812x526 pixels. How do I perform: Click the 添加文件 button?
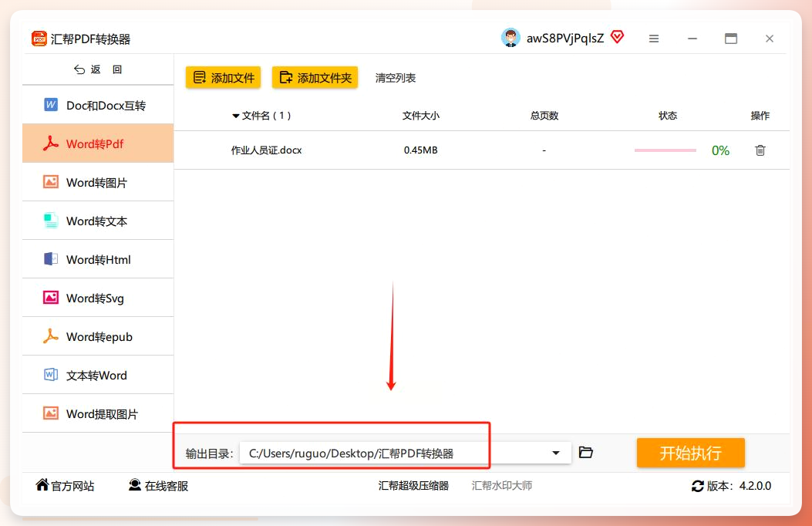click(x=223, y=78)
